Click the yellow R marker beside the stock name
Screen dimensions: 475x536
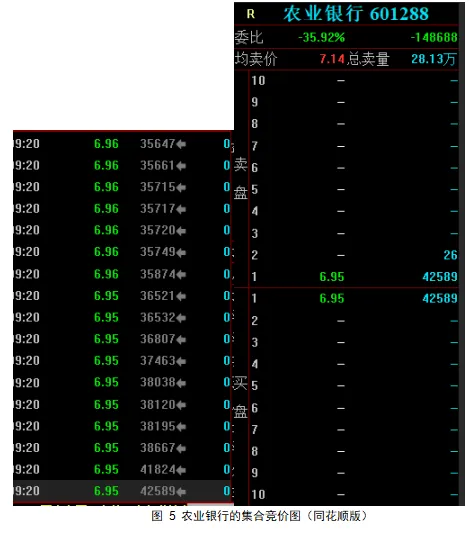[250, 14]
